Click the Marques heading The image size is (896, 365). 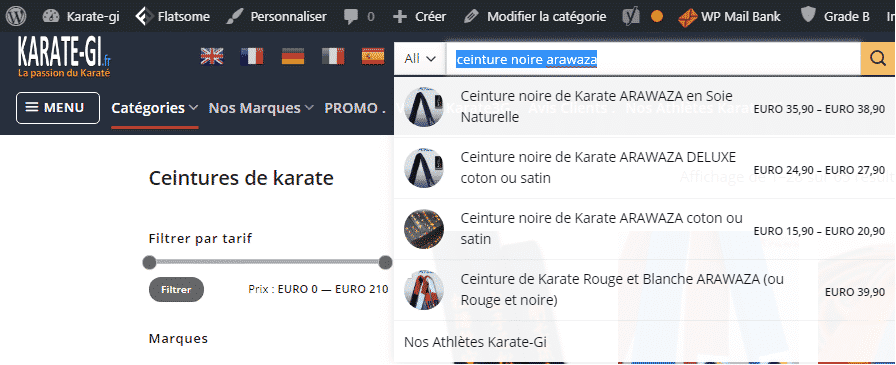coord(178,339)
